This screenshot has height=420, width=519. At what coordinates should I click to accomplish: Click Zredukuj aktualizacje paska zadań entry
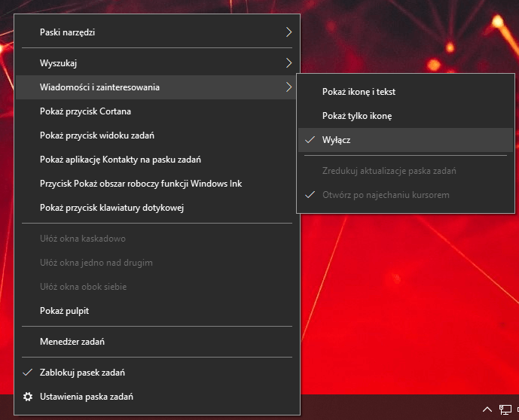(405, 171)
